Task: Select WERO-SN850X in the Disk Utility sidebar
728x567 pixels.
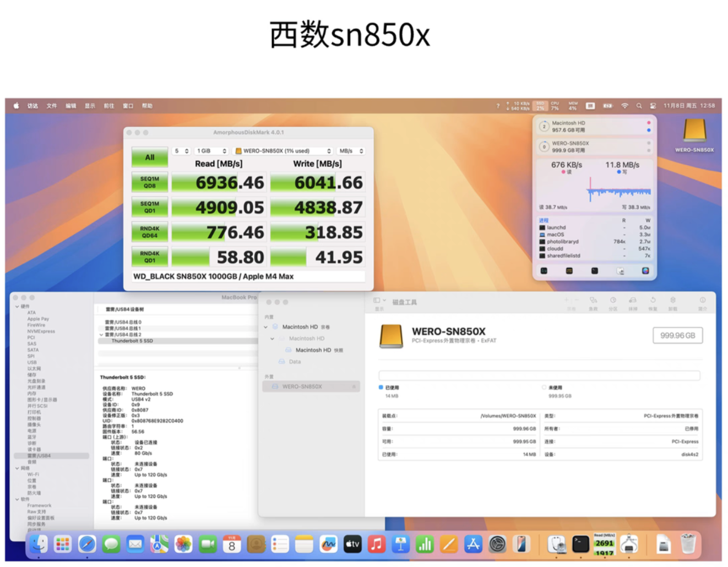Action: point(311,386)
